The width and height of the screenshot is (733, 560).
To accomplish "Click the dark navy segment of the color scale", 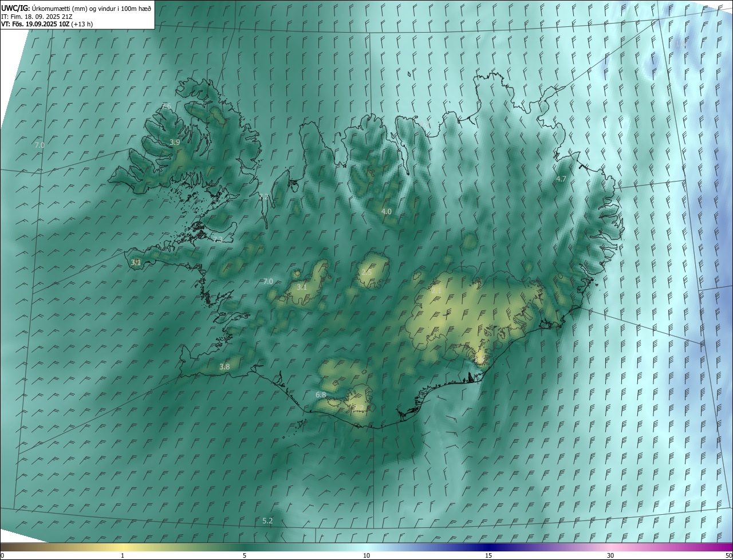I will tap(488, 547).
